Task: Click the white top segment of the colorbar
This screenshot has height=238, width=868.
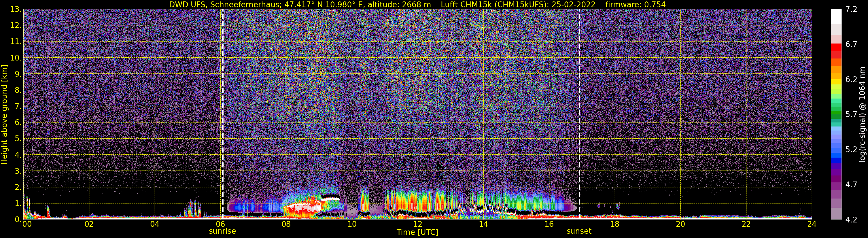Action: point(836,16)
